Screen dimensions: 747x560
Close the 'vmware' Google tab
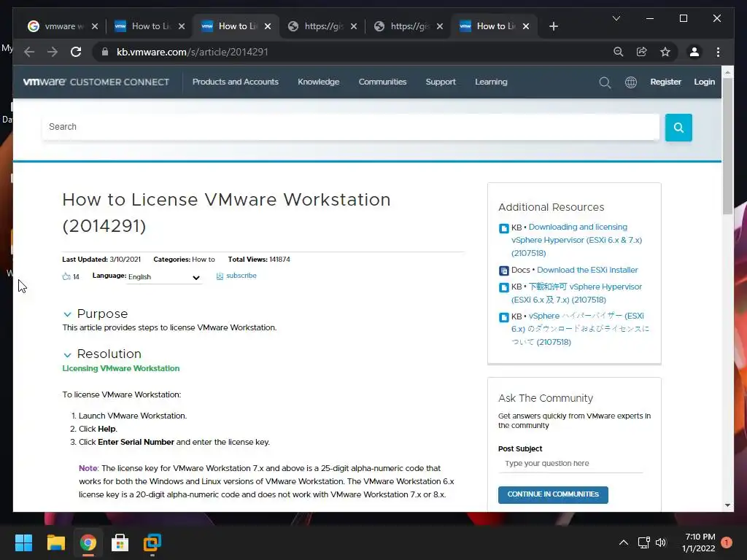click(94, 26)
